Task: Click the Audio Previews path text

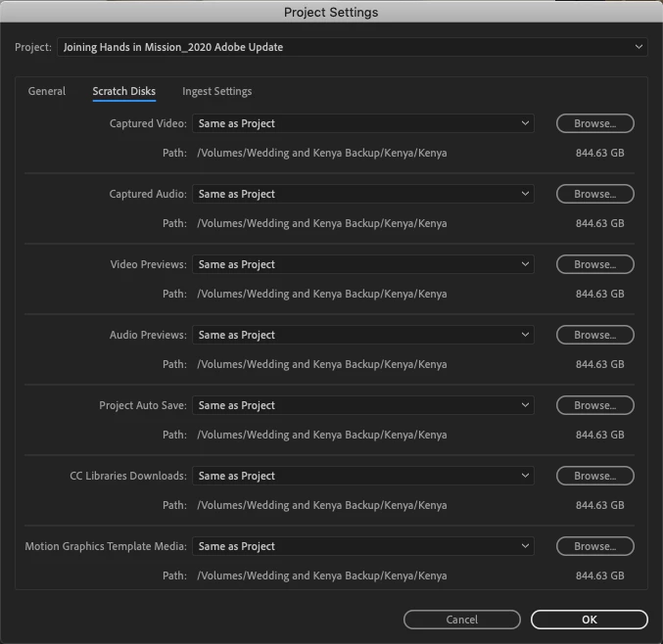Action: click(x=322, y=364)
